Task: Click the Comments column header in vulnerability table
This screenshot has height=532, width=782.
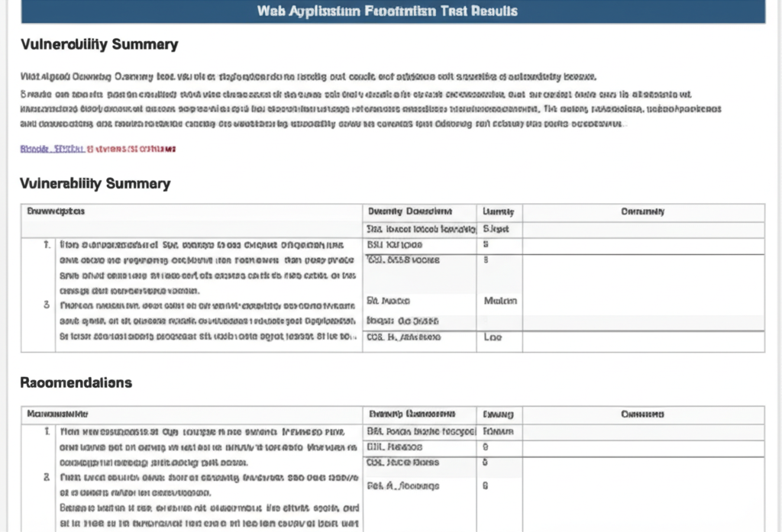Action: click(x=643, y=211)
